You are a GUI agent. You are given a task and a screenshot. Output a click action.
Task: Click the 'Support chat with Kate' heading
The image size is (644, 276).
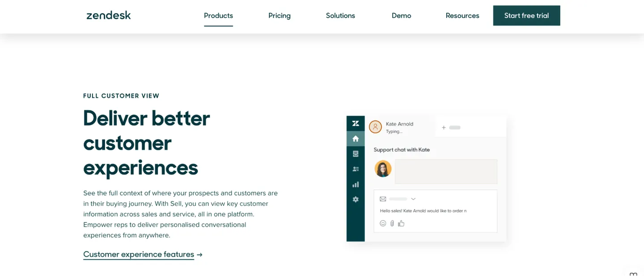(402, 150)
